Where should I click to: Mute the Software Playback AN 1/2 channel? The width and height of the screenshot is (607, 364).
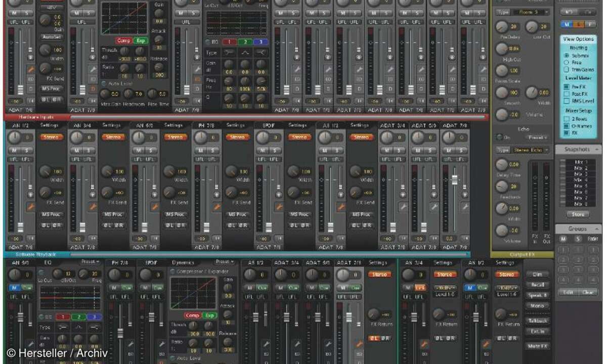click(15, 150)
